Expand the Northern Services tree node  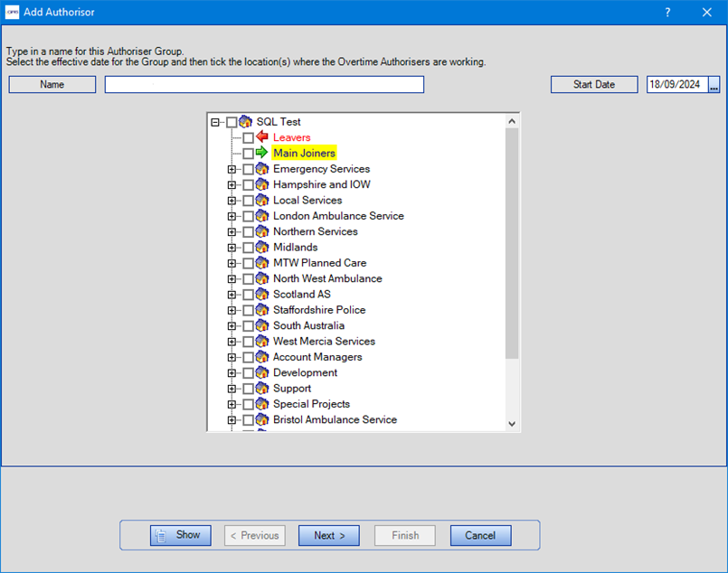click(x=232, y=232)
